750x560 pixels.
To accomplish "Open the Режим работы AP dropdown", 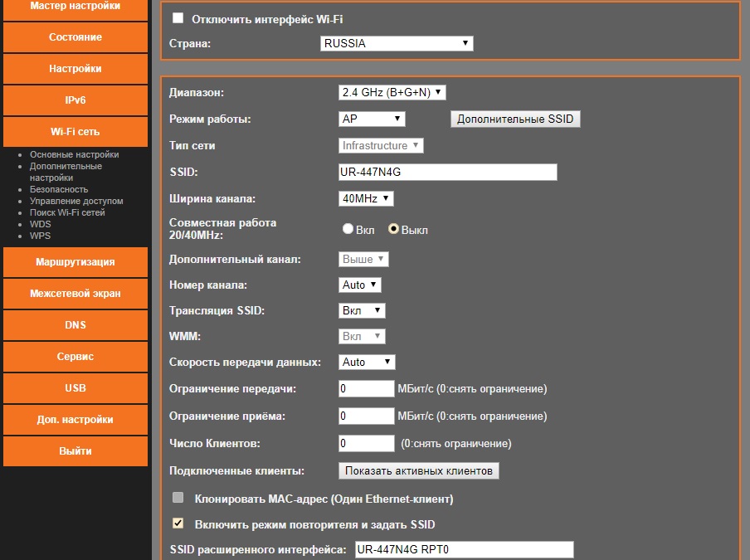I will pyautogui.click(x=372, y=119).
